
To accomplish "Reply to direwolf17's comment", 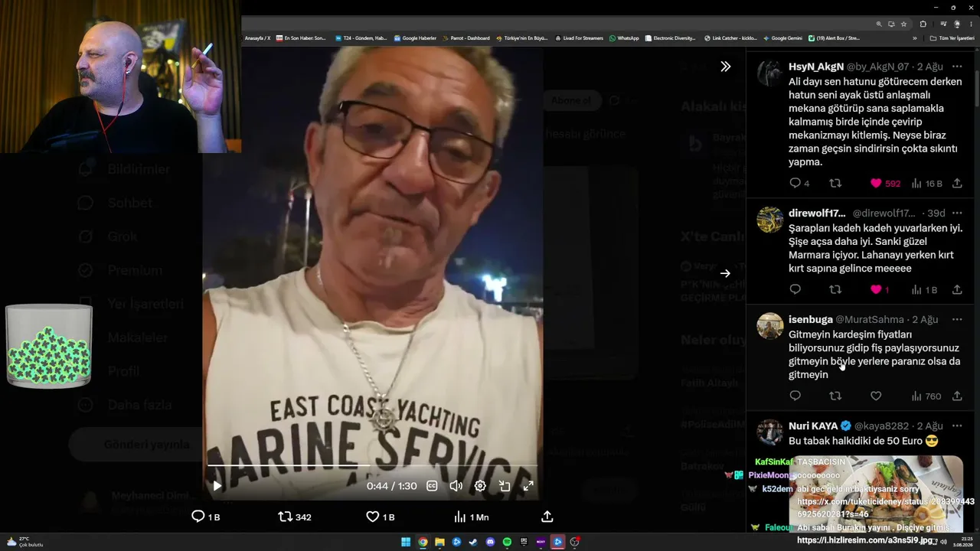I will click(795, 290).
